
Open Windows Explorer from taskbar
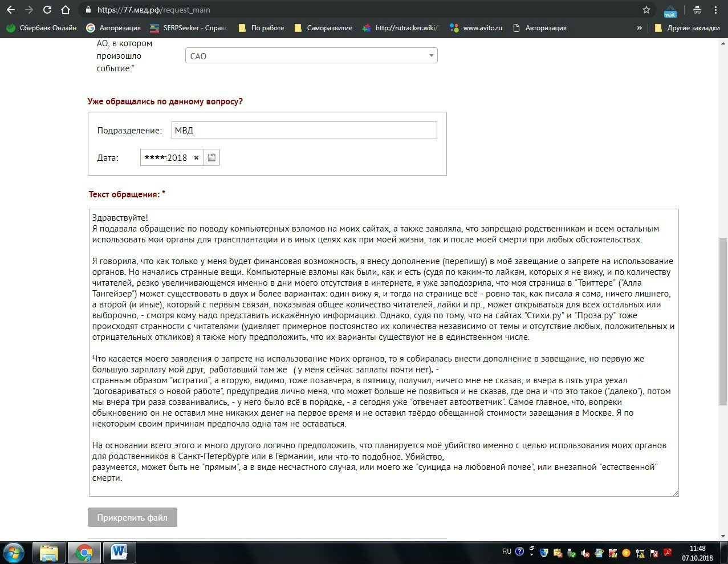49,553
